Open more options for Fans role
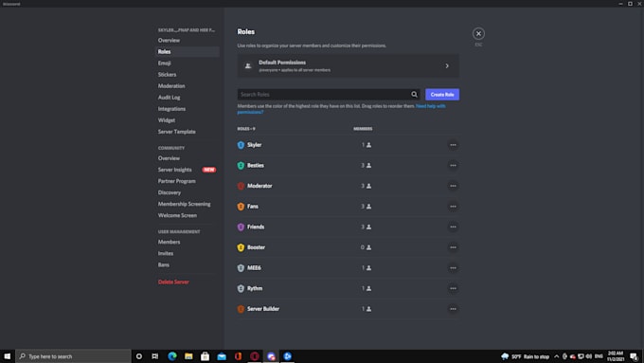The height and width of the screenshot is (363, 644). tap(453, 207)
